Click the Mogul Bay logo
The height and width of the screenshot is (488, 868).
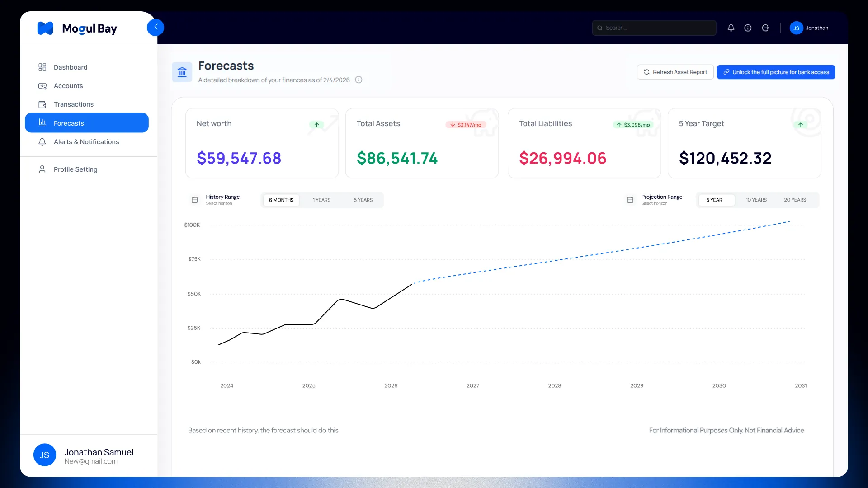click(77, 28)
